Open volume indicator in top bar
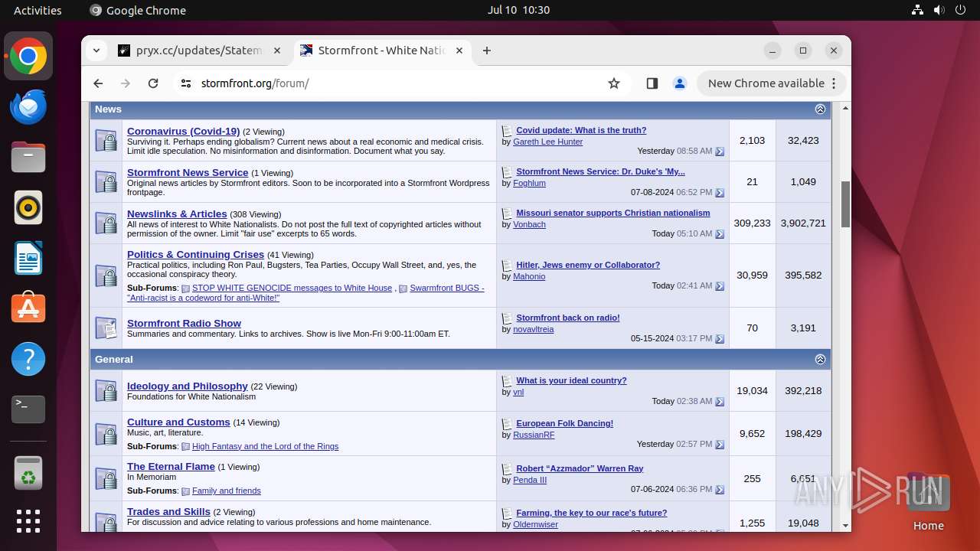This screenshot has height=551, width=980. [x=939, y=10]
